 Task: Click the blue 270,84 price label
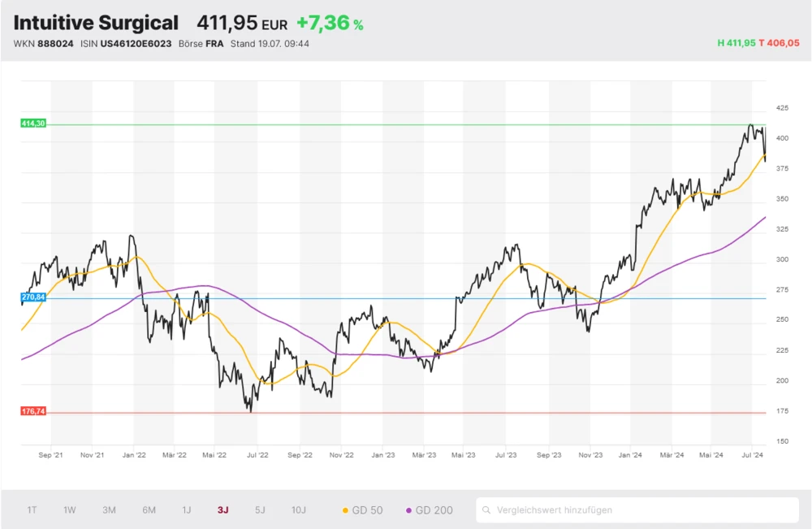pyautogui.click(x=32, y=298)
